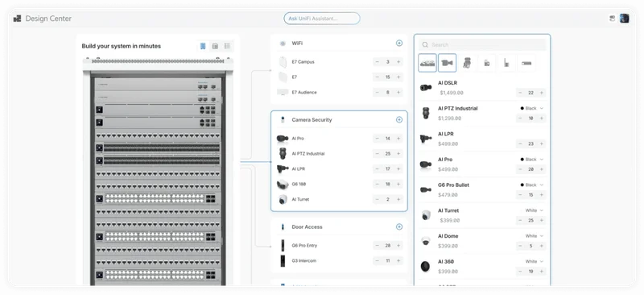Image resolution: width=644 pixels, height=295 pixels.
Task: Click the console icon beside the avatar
Action: click(612, 19)
